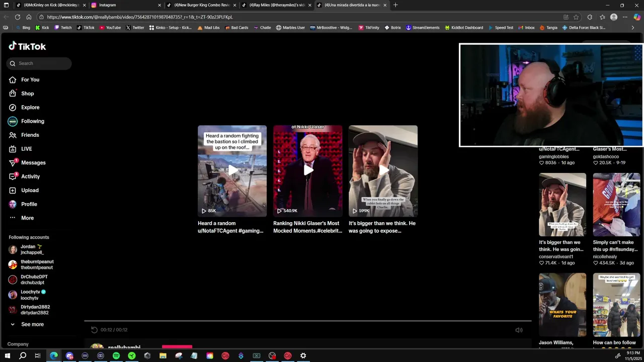The height and width of the screenshot is (362, 644).
Task: Open the Upload page
Action: pos(24,190)
